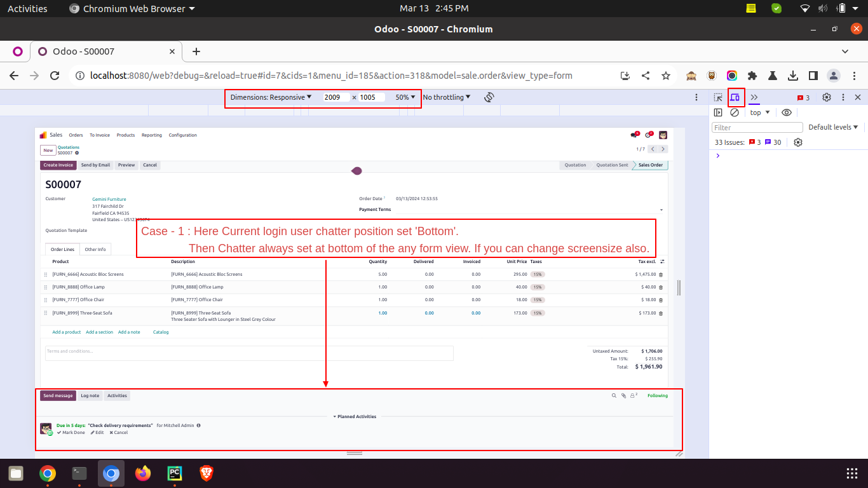The width and height of the screenshot is (868, 488).
Task: Switch to the Other Info tab
Action: [95, 250]
